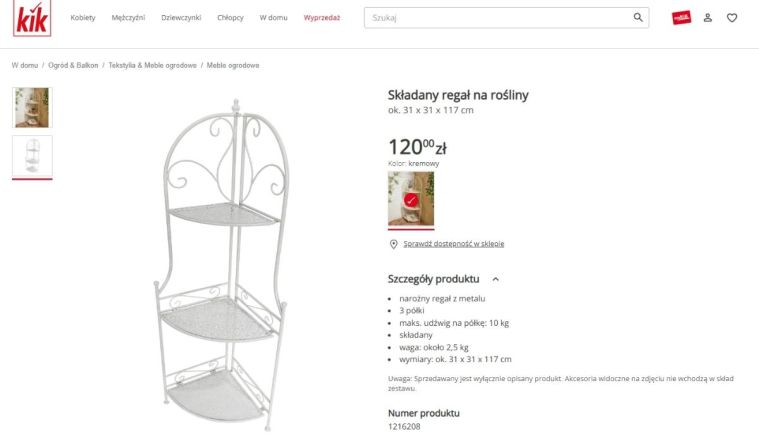This screenshot has width=759, height=443.
Task: Open the Chłopcy menu
Action: point(230,18)
